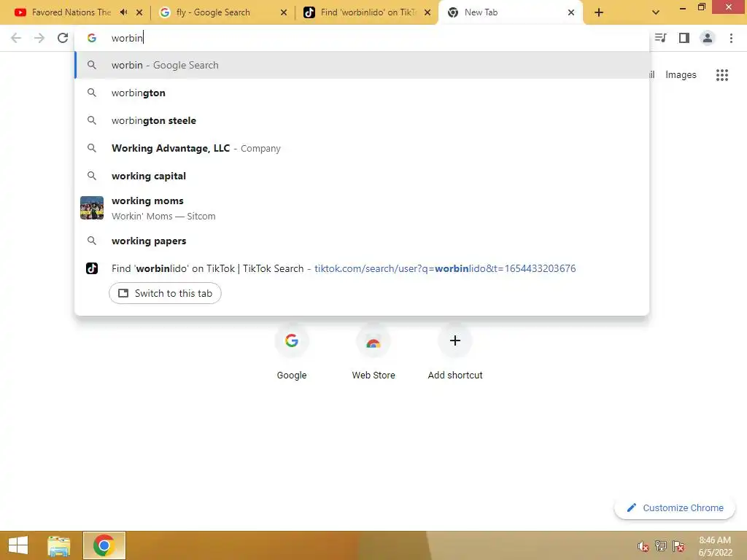Open File Explorer from the taskbar
Viewport: 747px width, 560px height.
(58, 545)
